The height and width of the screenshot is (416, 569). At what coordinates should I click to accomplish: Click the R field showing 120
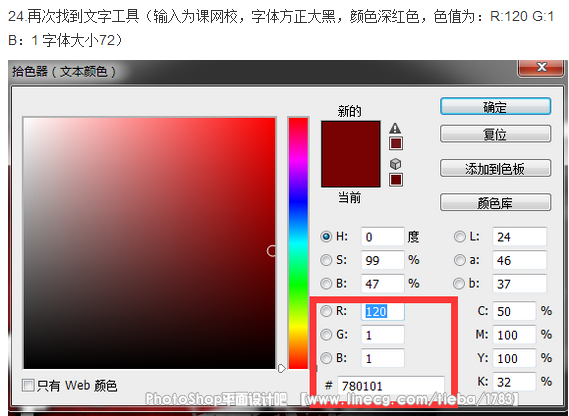point(382,311)
